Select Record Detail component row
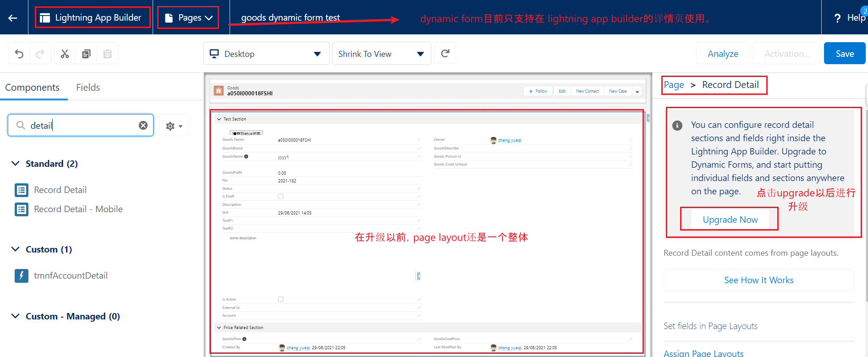 click(60, 190)
